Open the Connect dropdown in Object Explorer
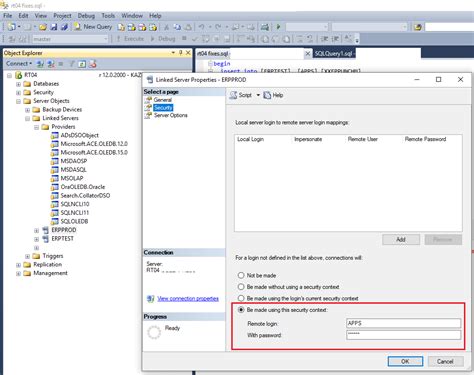The height and width of the screenshot is (375, 474). 19,63
